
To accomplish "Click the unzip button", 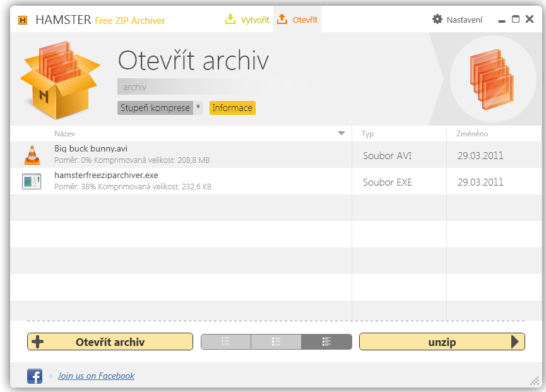I will coord(442,342).
